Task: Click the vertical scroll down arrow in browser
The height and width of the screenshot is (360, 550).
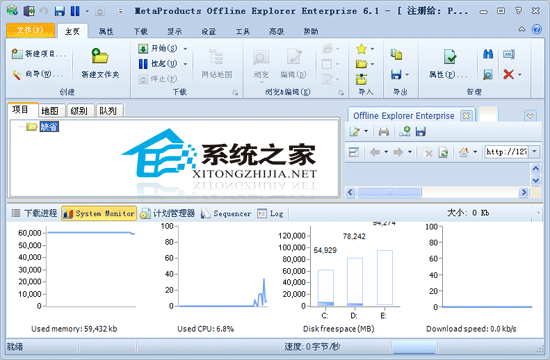Action: click(536, 180)
